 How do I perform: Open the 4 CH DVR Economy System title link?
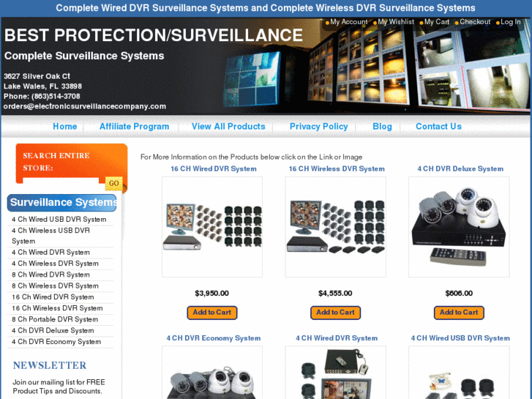(x=214, y=338)
